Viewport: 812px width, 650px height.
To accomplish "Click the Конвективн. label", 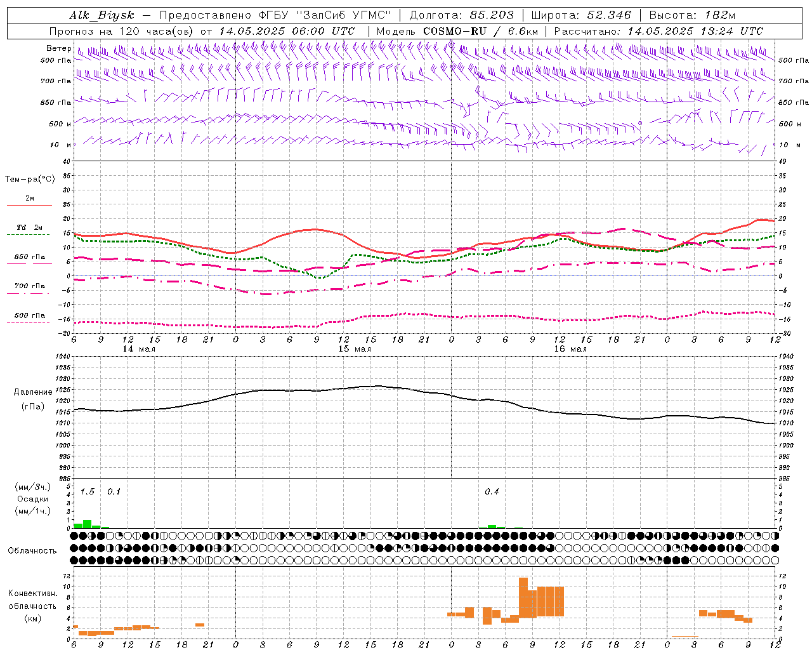I will (x=33, y=594).
